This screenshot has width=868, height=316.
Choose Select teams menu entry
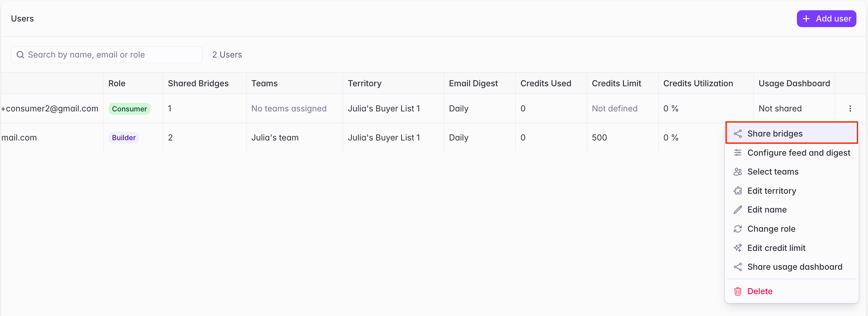pyautogui.click(x=791, y=172)
